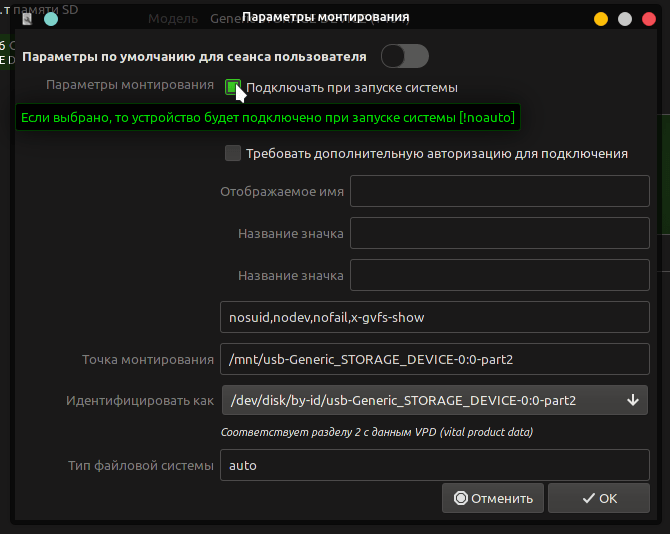This screenshot has width=670, height=534.
Task: Enable 'Требовать дополнительную авторизацию' checkbox
Action: [233, 153]
